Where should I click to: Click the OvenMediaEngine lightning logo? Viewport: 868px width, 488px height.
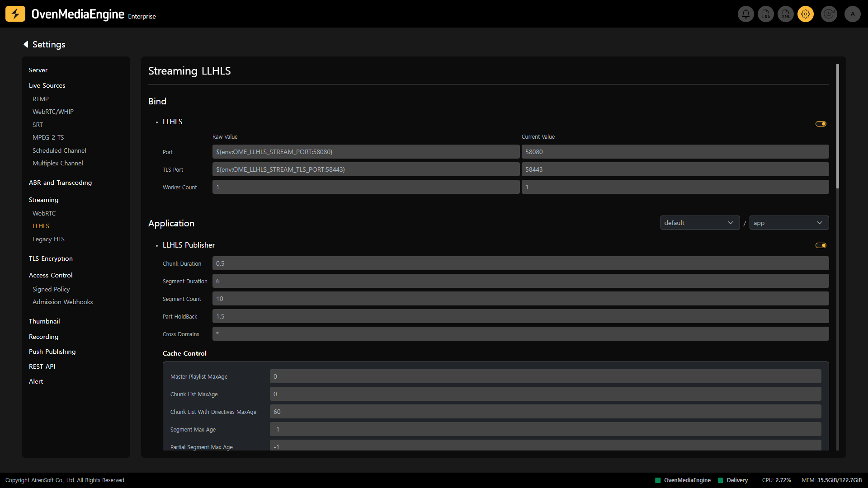tap(15, 14)
